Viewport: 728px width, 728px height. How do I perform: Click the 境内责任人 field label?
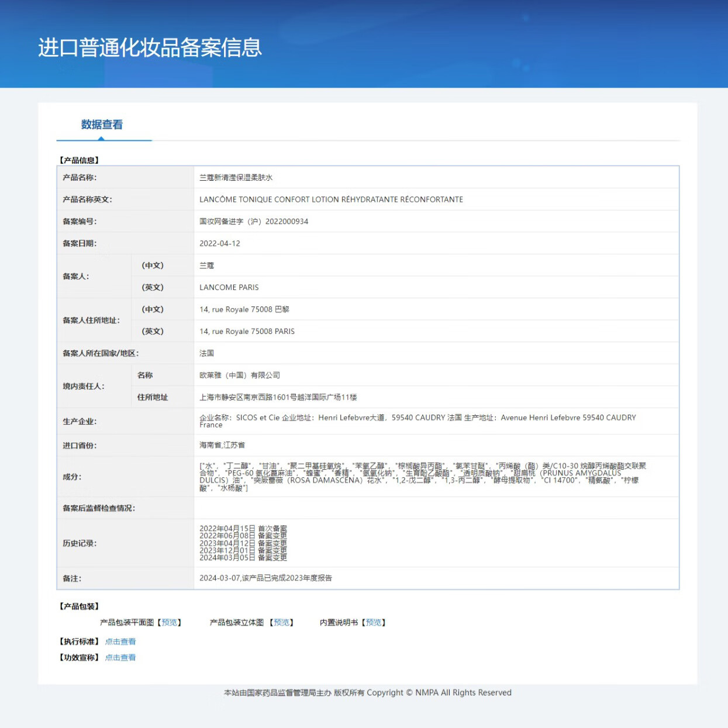[84, 387]
